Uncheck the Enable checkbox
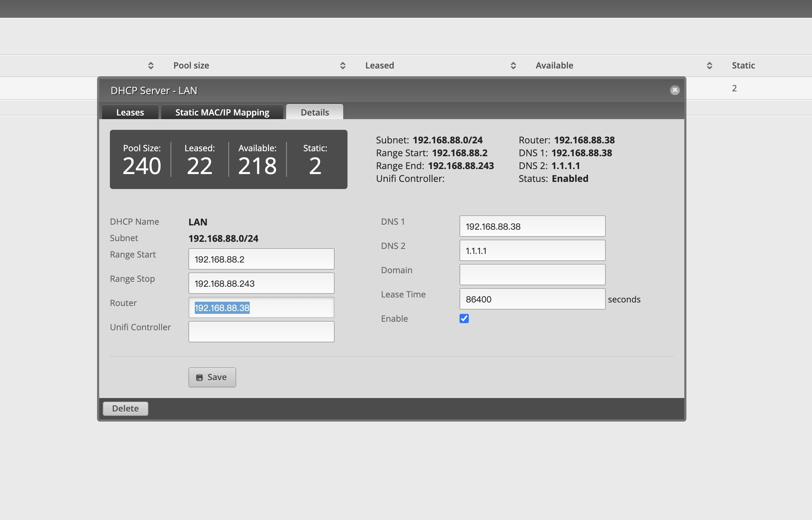The width and height of the screenshot is (812, 520). pos(464,318)
